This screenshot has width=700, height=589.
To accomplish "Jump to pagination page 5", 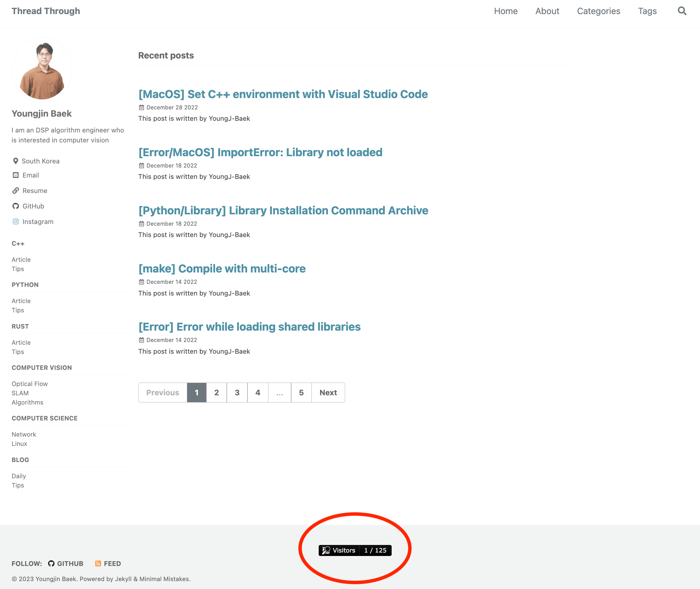I will coord(301,393).
